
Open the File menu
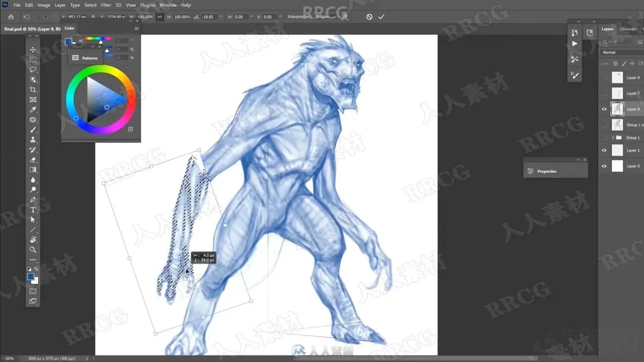[17, 5]
